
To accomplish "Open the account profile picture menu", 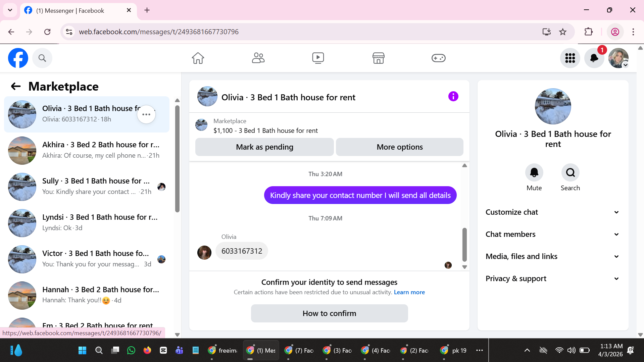I will [618, 58].
